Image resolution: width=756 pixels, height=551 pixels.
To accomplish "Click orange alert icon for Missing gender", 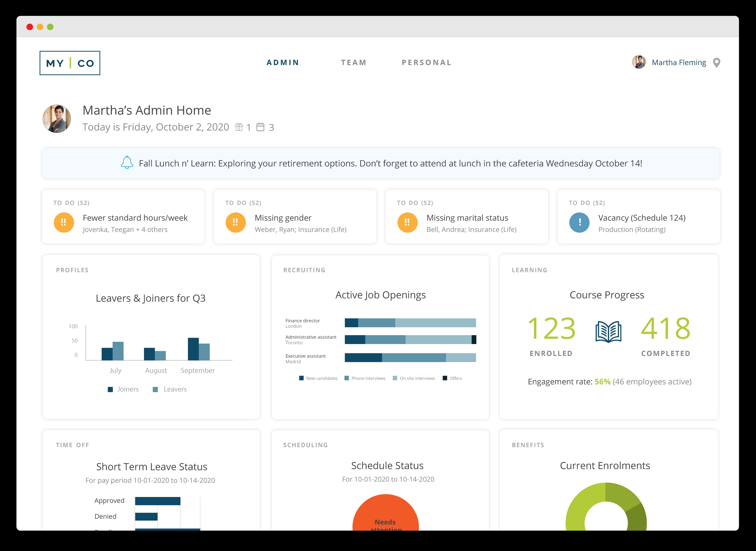I will 236,222.
